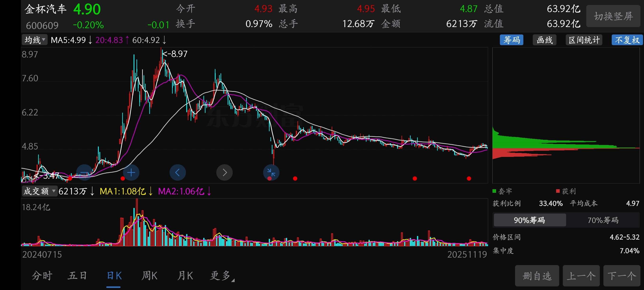The width and height of the screenshot is (644, 290).
Task: Select the 70%筹码 option
Action: coord(602,220)
